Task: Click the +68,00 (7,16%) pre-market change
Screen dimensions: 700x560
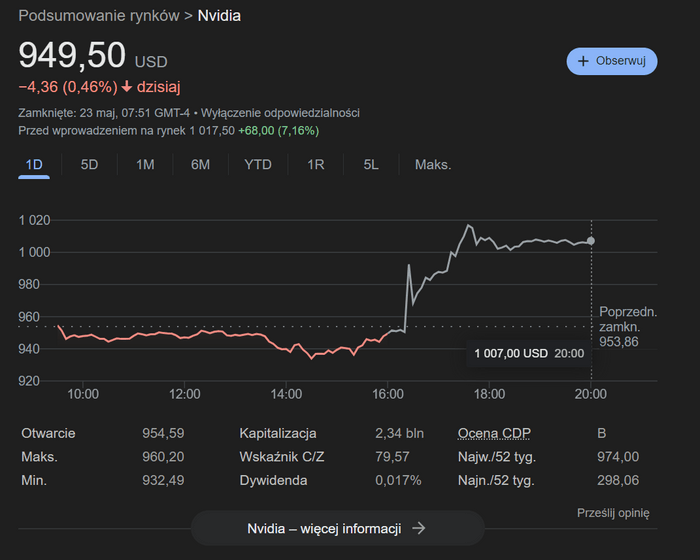Action: (x=279, y=131)
